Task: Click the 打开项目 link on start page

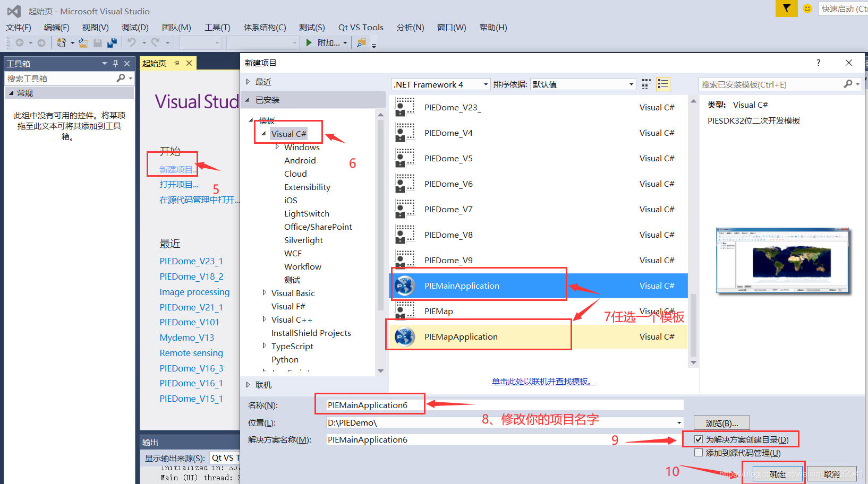Action: click(179, 184)
